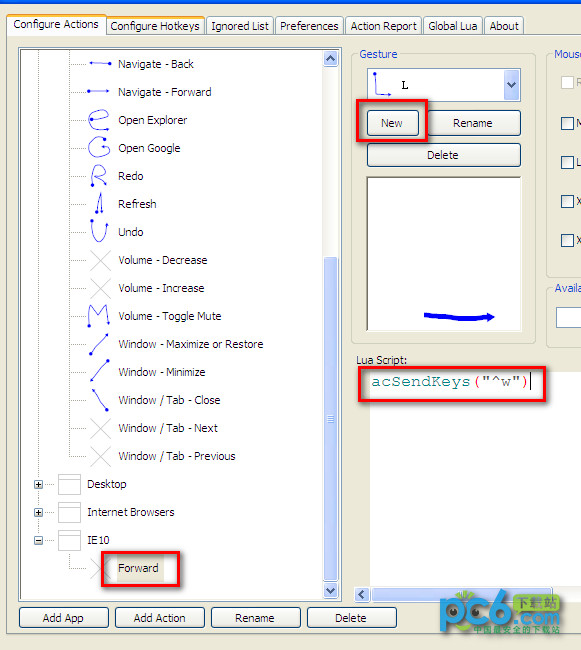Tick the third checkbox in the Mouse group
This screenshot has width=581, height=650.
567,162
